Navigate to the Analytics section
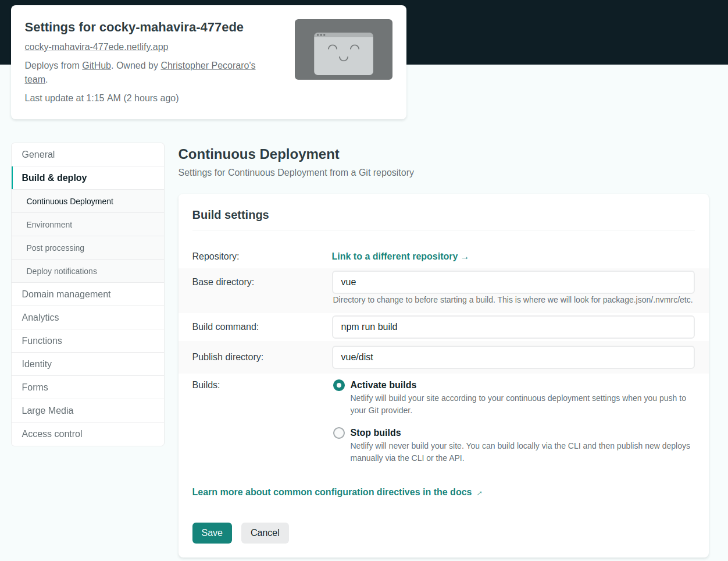Viewport: 728px width, 561px height. coord(40,317)
